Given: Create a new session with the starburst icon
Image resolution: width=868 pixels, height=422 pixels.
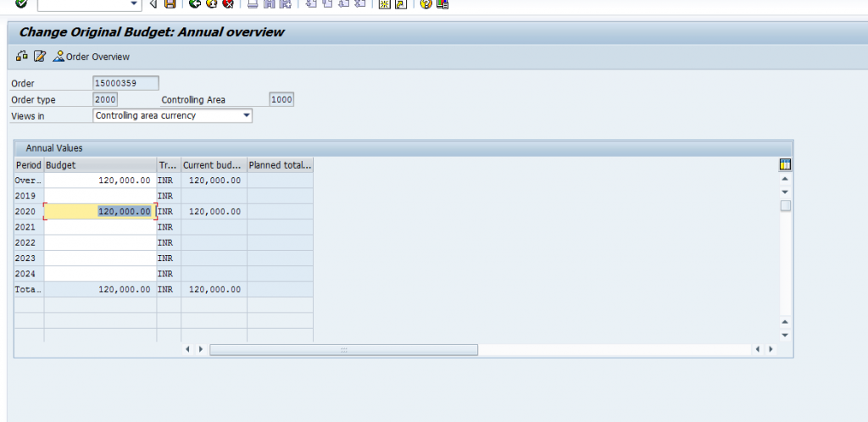Looking at the screenshot, I should (x=384, y=3).
